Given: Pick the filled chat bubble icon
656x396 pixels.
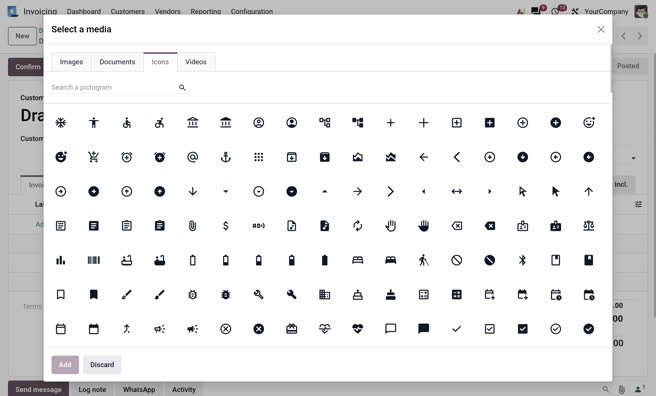Looking at the screenshot, I should 423,329.
